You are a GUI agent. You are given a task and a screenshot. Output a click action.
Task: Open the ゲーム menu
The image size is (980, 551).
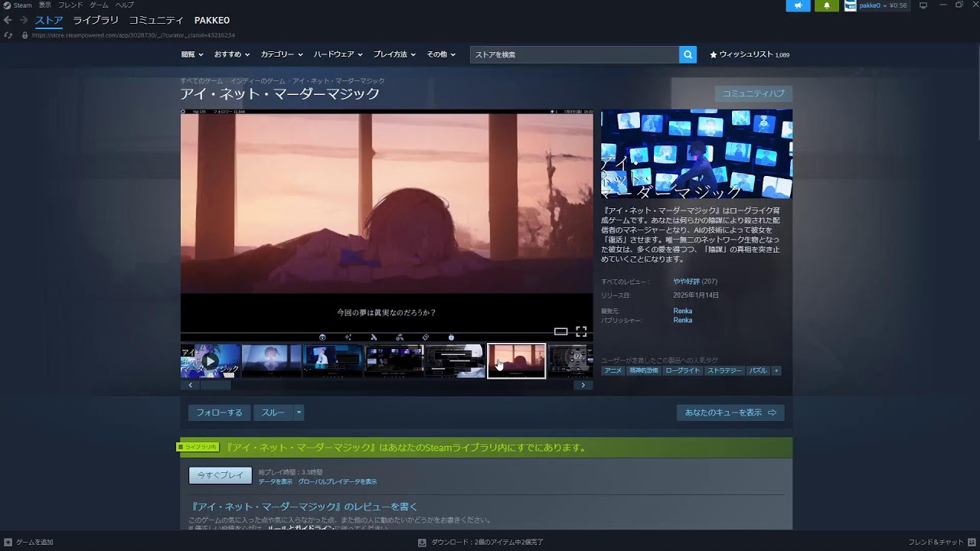point(99,5)
